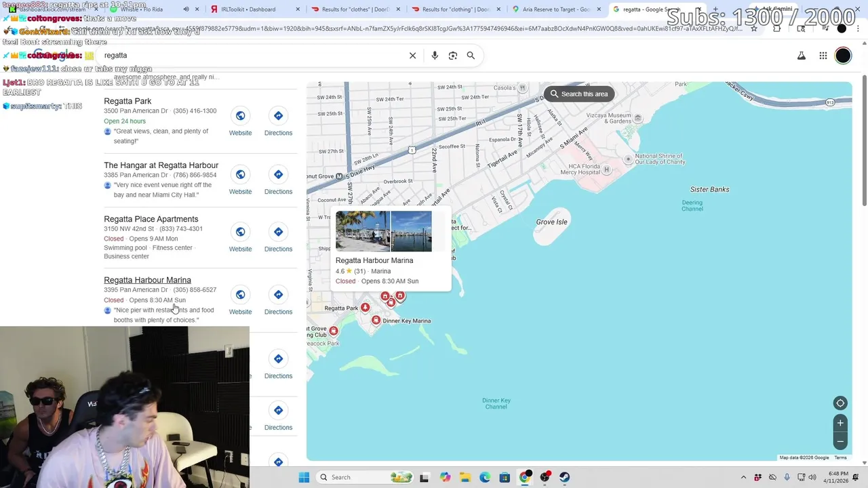
Task: Mute the Whistle Flo Rida tab audio
Action: tap(186, 9)
